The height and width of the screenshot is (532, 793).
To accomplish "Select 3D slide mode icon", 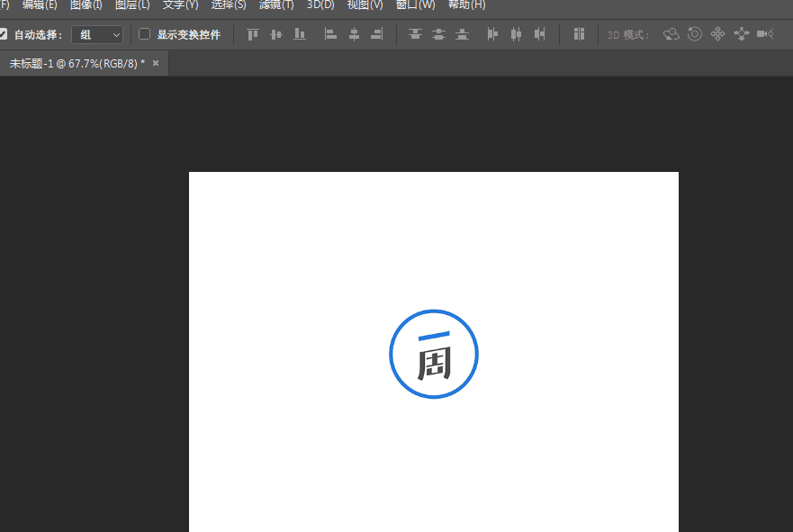I will point(742,34).
